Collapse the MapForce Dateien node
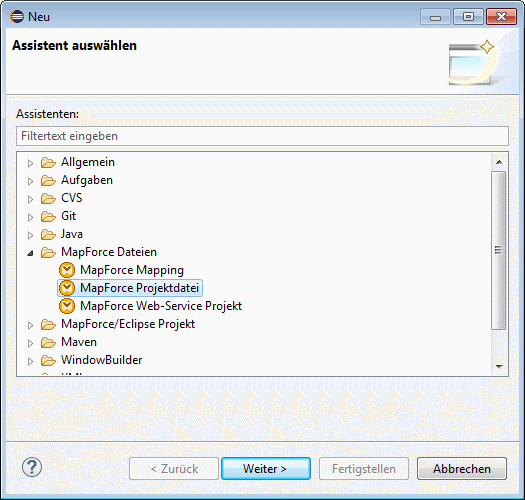525x500 pixels. click(30, 253)
